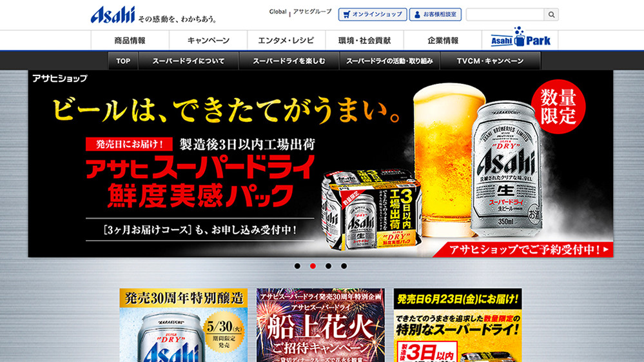
Task: Click the large Asahi beer can image
Action: tap(506, 169)
